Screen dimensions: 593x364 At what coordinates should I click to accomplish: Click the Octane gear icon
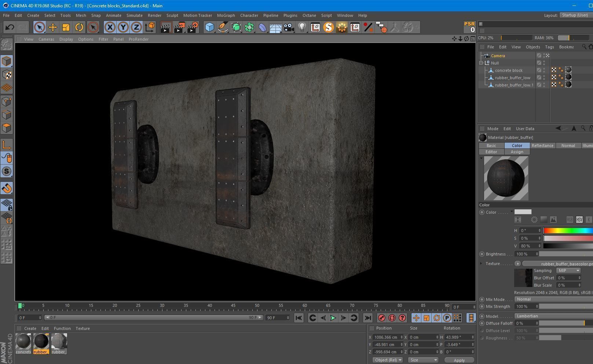[x=341, y=27]
